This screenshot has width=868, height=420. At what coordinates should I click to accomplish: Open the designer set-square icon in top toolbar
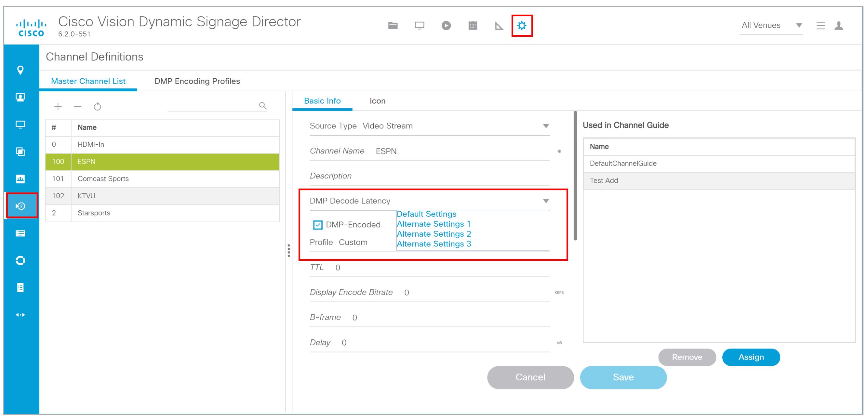pos(499,26)
